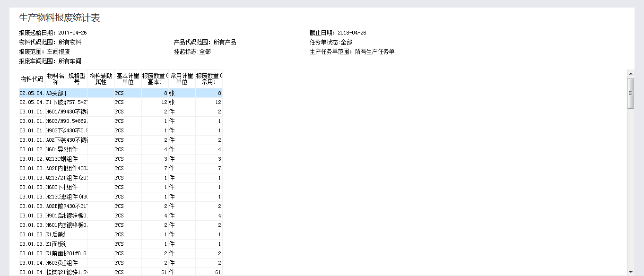Click the 757.5*2 specification cell
Screen dimensions: 644x276
click(x=77, y=102)
